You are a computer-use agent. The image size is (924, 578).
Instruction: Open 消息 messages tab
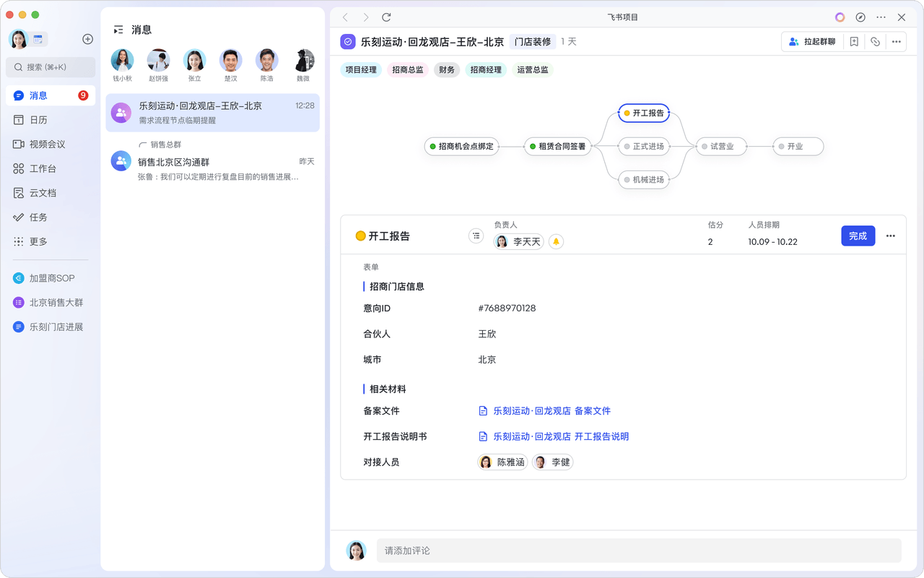point(51,95)
